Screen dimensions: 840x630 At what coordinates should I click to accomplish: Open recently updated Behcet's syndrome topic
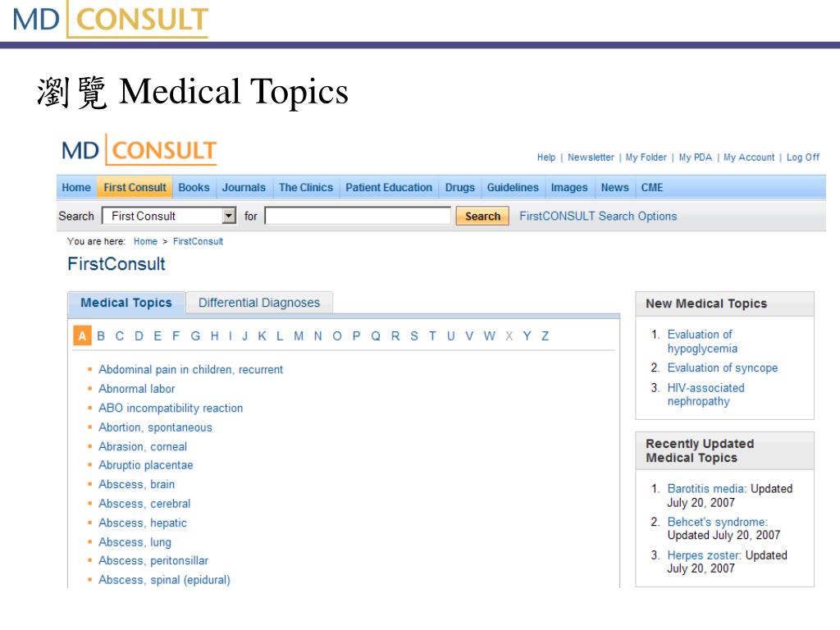tap(717, 522)
